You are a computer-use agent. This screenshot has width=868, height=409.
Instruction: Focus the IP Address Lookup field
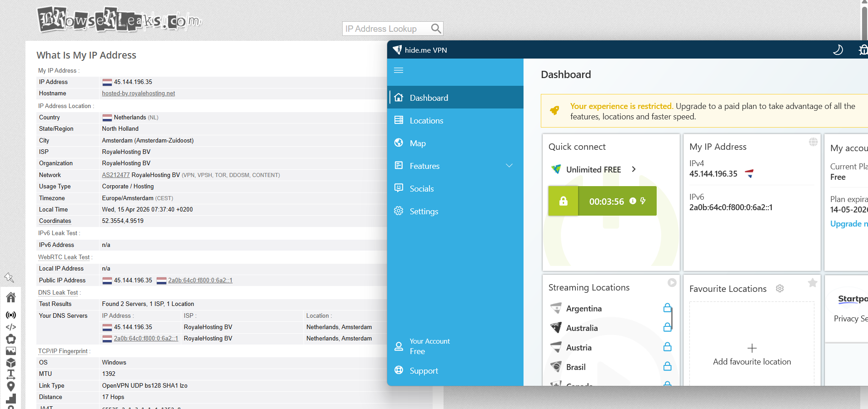point(386,29)
